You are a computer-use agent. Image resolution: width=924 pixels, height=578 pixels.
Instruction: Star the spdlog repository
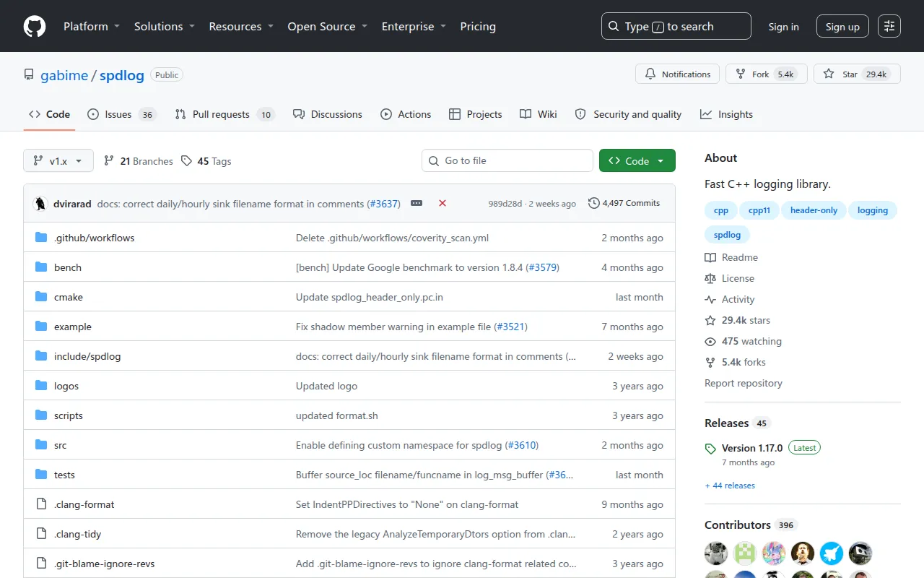coord(857,74)
